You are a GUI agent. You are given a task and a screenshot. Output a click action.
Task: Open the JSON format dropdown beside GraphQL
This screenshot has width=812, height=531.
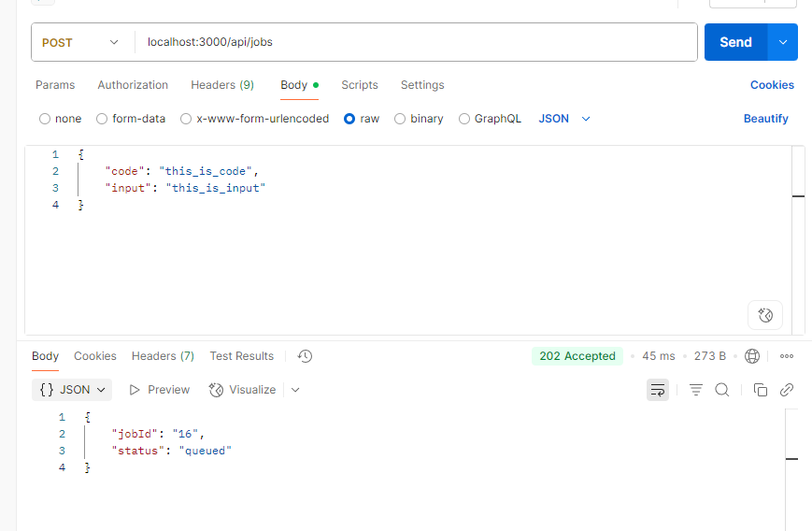(x=564, y=119)
